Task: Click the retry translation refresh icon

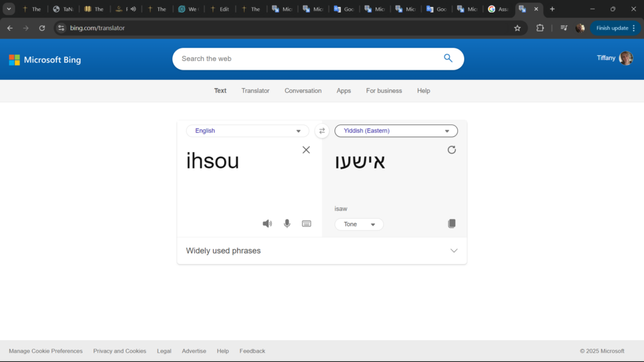Action: pyautogui.click(x=452, y=150)
